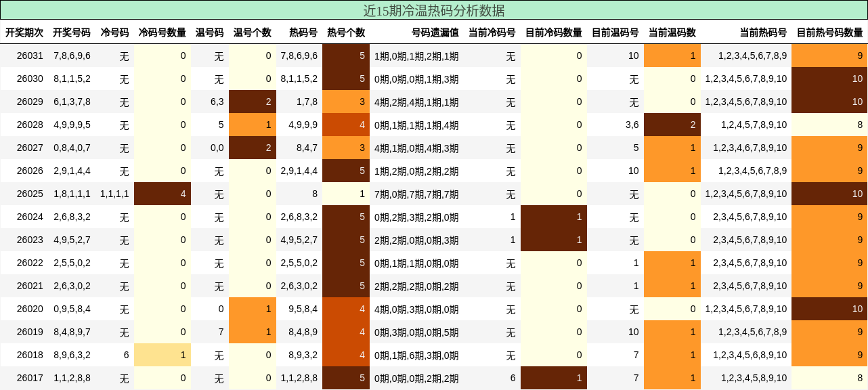Viewport: 868px width, 390px height.
Task: Click the hot numbers 1,2,3,4,5,6,7,8,9,10 for period 26030
Action: click(x=744, y=79)
